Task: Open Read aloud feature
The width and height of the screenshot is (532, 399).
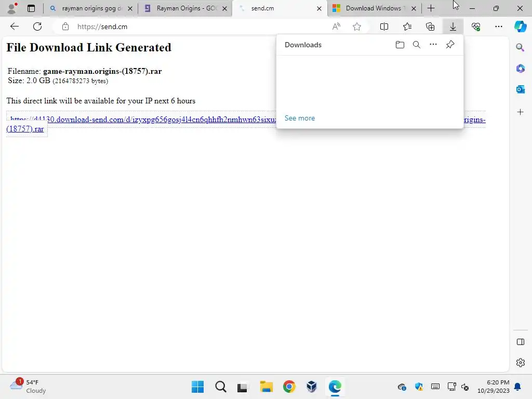Action: 336,26
